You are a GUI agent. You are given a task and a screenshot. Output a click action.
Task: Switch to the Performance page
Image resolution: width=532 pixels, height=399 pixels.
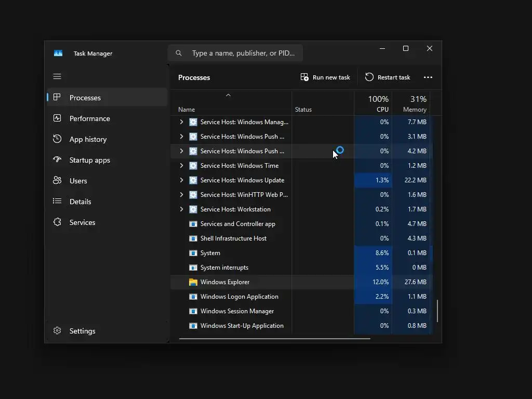point(107,118)
